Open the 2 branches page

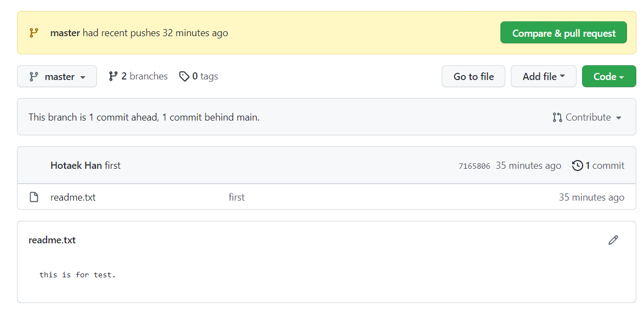point(144,76)
